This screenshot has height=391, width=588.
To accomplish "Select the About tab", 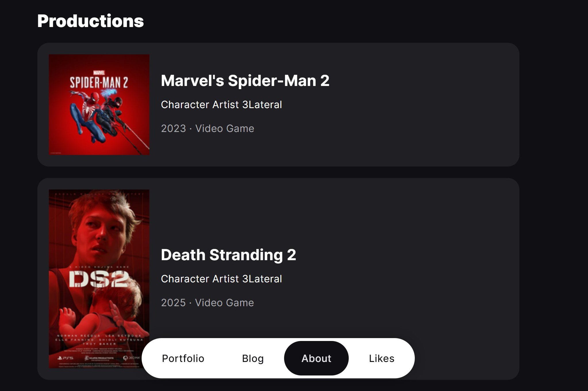I will (x=316, y=358).
